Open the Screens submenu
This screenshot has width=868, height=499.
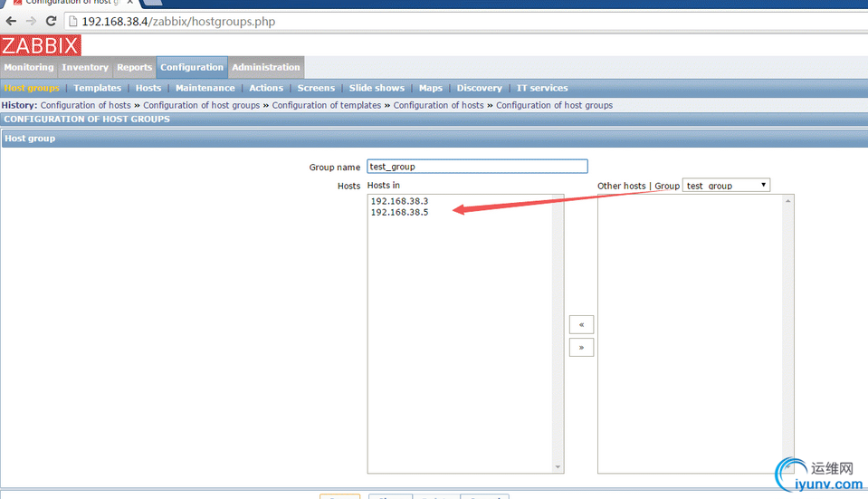[x=316, y=88]
